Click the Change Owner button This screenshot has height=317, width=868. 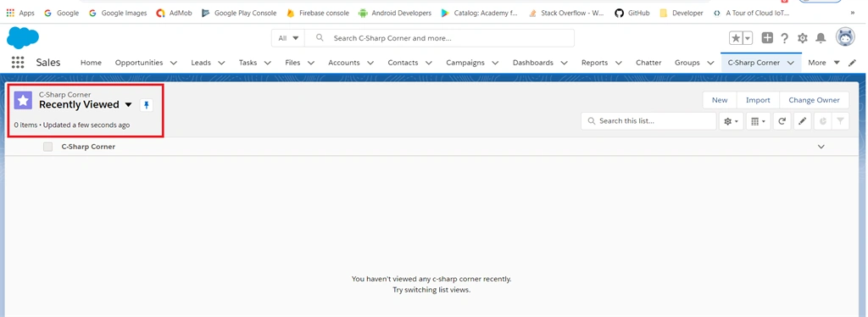coord(814,100)
